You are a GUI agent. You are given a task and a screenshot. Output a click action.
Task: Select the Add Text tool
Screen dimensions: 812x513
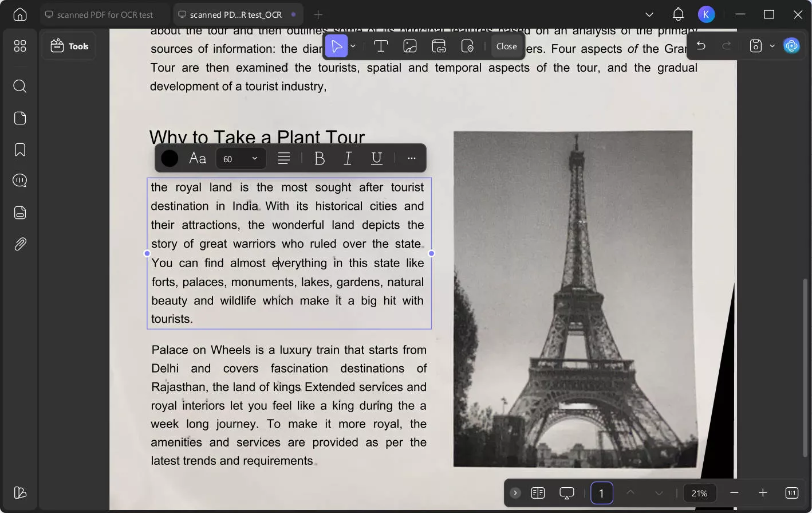[x=381, y=46]
